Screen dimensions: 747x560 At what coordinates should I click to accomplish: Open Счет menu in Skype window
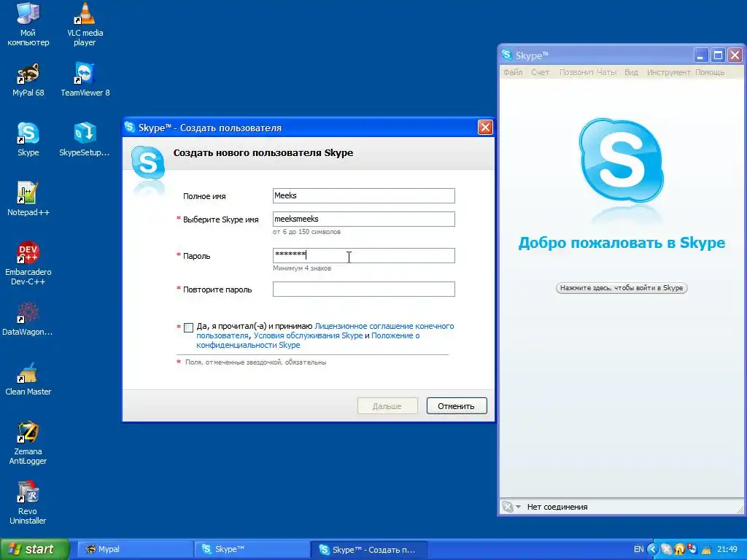541,72
